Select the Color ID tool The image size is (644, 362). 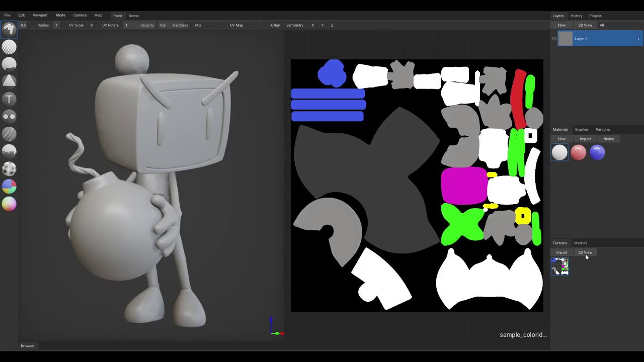(x=9, y=187)
